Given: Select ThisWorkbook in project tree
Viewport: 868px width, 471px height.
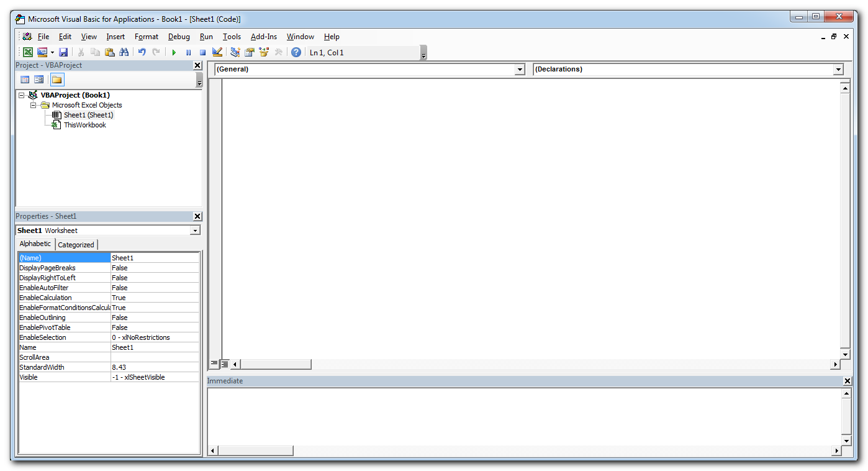Looking at the screenshot, I should tap(85, 125).
